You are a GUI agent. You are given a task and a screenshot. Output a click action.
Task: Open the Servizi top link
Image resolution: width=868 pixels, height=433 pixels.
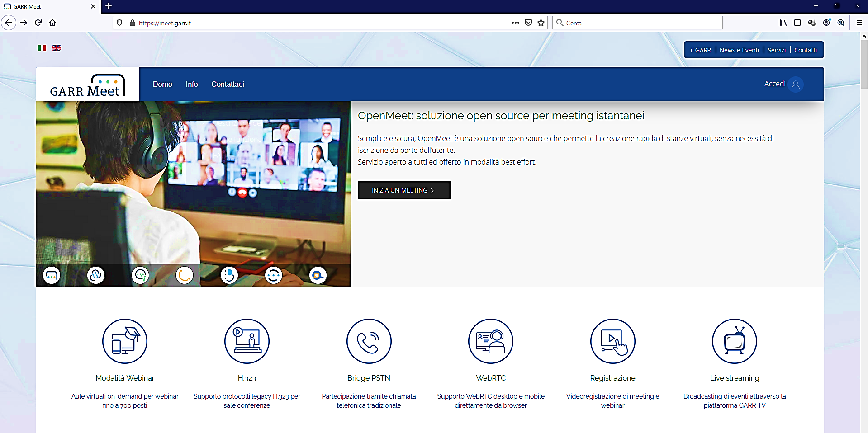[x=777, y=50]
